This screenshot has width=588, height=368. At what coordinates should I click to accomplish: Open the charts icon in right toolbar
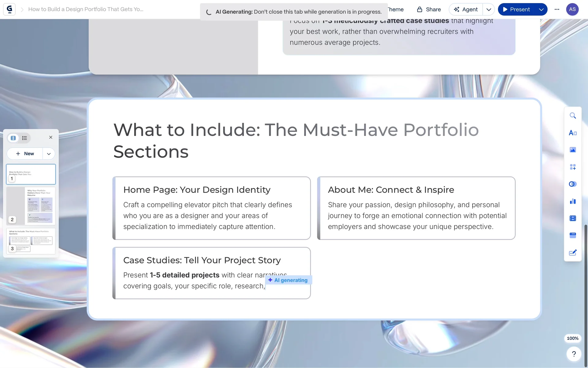(572, 201)
